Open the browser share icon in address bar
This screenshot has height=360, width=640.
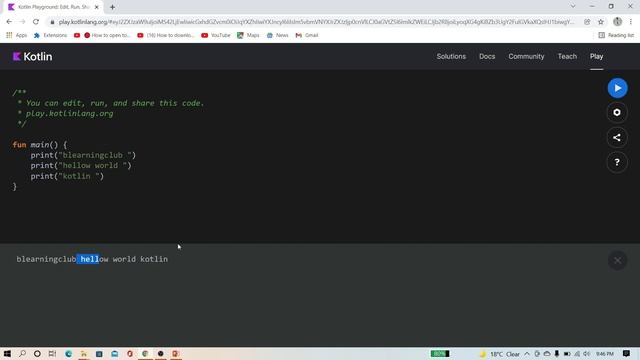coord(587,22)
